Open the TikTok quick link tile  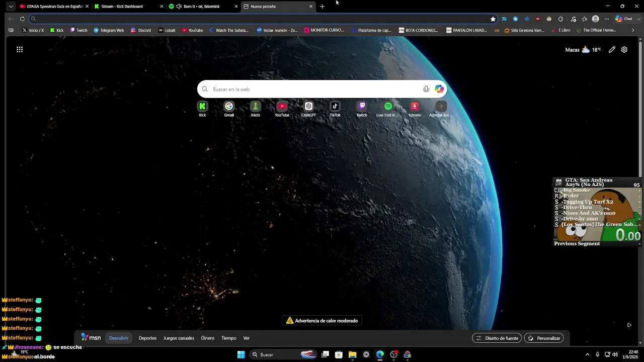(335, 109)
